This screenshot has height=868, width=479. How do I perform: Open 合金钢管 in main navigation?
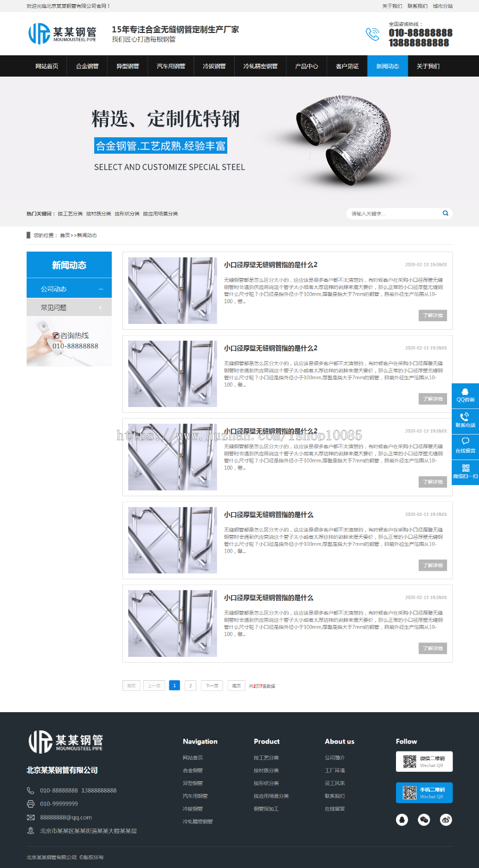click(x=87, y=66)
